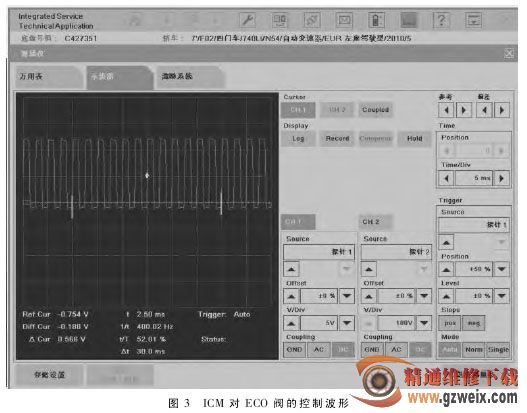The width and height of the screenshot is (527, 413).
Task: Click the question mark help icon
Action: 441,20
